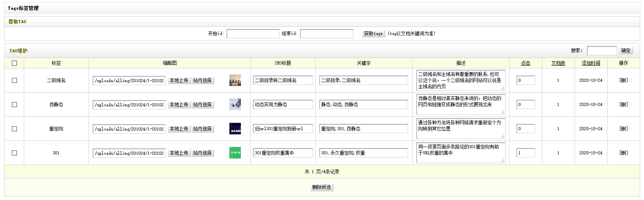Click 确定 button next to search box

(x=626, y=51)
